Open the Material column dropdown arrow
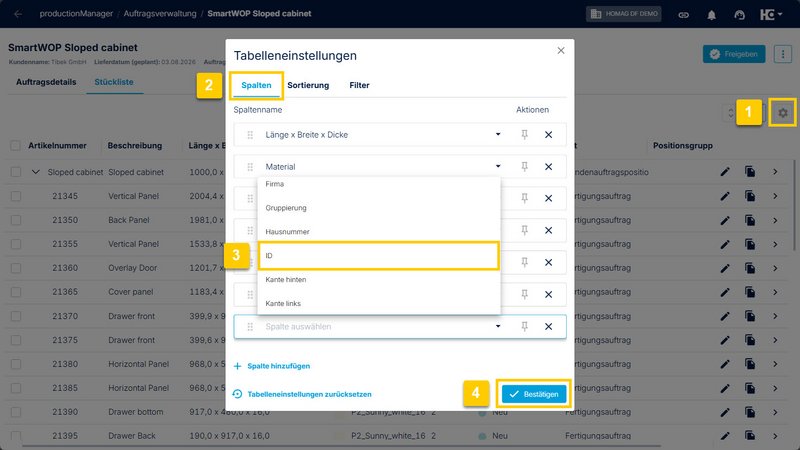Screen dimensions: 800x450 [x=498, y=166]
